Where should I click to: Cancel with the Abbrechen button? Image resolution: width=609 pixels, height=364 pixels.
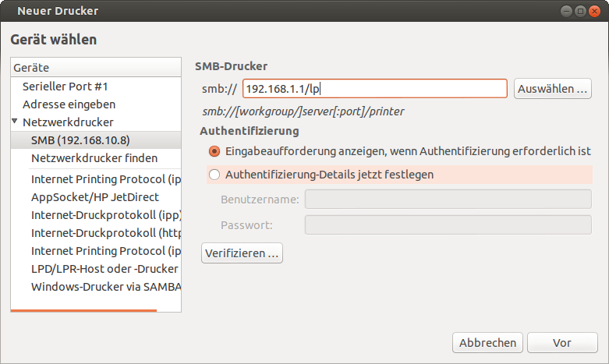[487, 343]
